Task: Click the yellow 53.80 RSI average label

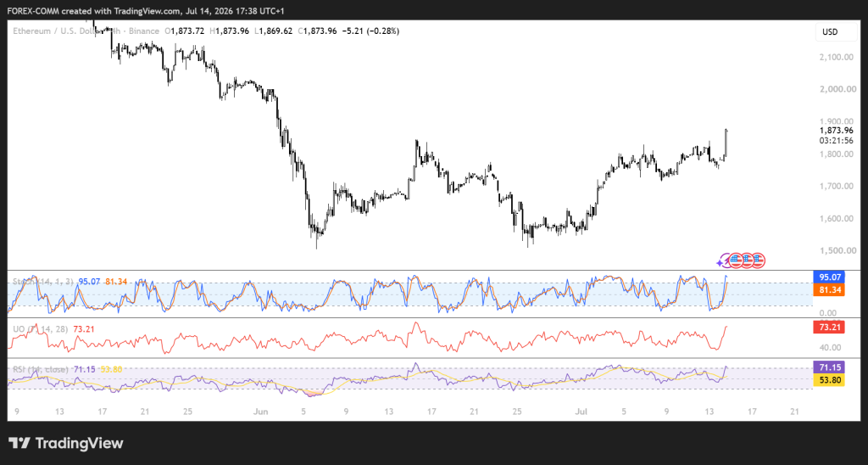Action: point(828,380)
